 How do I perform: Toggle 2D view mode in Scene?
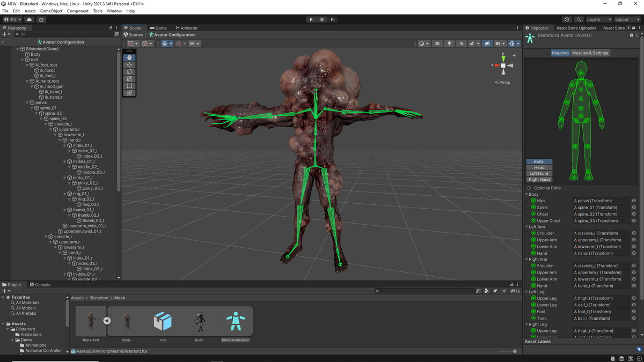437,43
